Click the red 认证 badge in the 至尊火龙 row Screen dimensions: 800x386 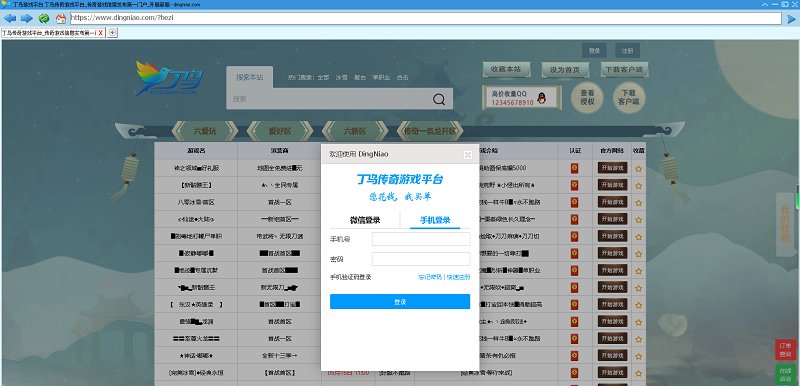tap(574, 339)
